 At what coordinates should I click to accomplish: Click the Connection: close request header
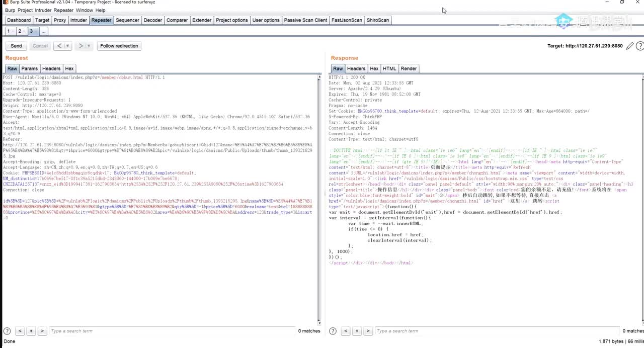click(24, 190)
